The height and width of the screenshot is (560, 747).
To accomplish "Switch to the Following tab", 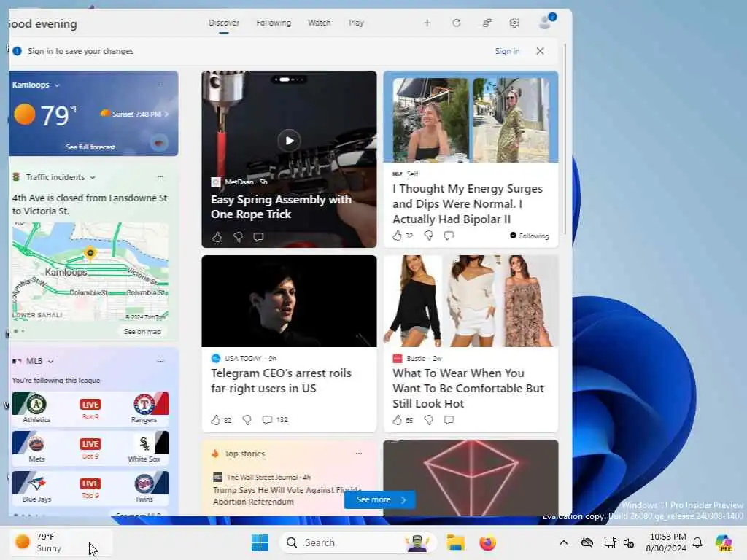I will (274, 23).
